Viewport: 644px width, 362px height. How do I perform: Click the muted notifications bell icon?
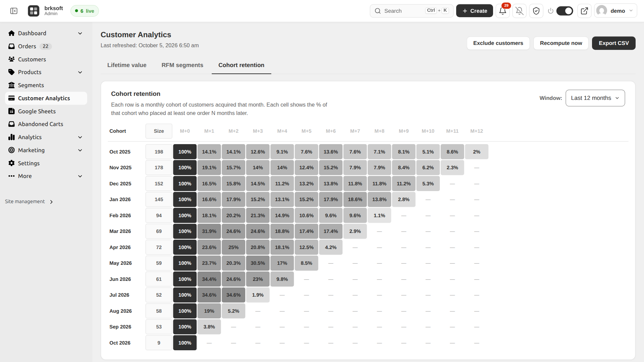[519, 11]
